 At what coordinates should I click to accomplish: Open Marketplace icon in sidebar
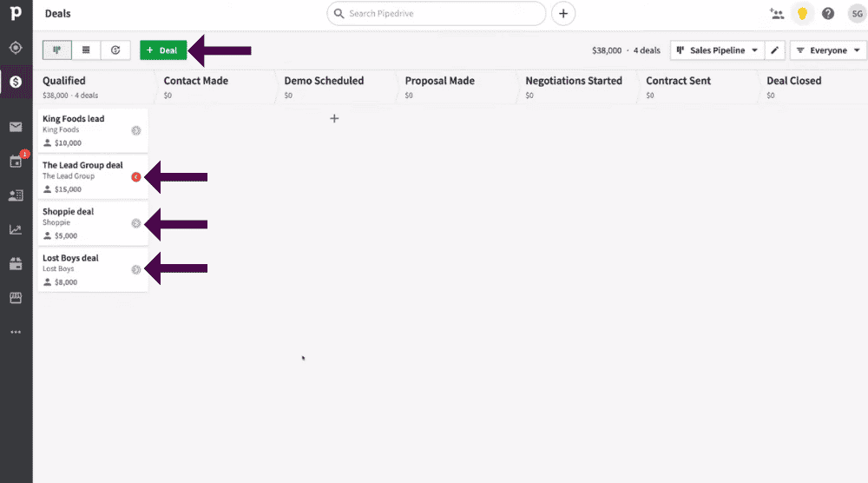pyautogui.click(x=16, y=298)
